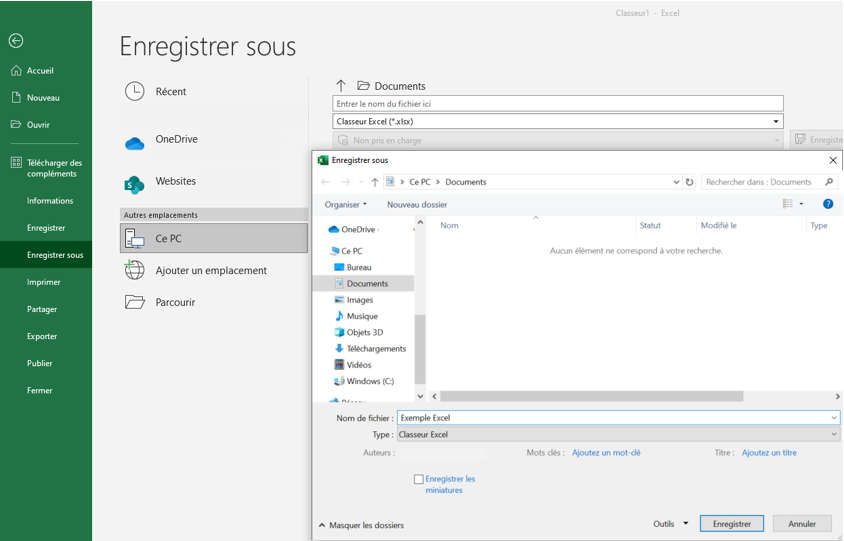Click the back arrow circle in Excel sidebar

pyautogui.click(x=16, y=40)
